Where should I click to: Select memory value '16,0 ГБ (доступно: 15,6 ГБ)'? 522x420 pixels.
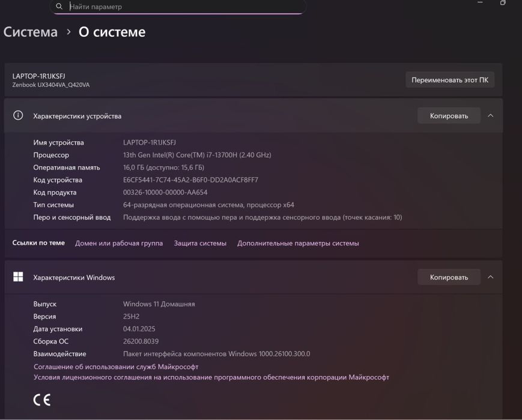pyautogui.click(x=163, y=167)
